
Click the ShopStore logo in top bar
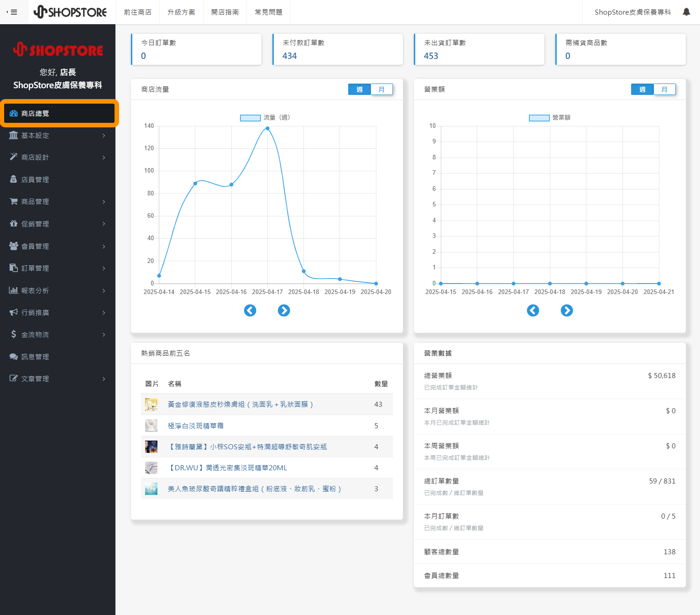[70, 12]
